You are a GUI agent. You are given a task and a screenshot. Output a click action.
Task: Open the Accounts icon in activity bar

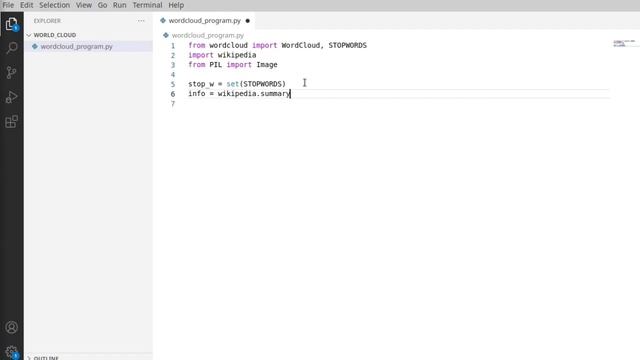(11, 327)
